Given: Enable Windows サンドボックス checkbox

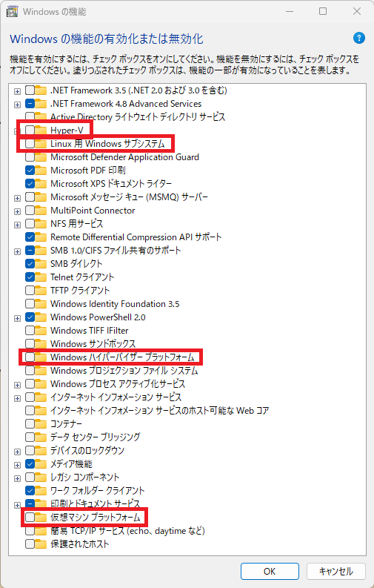Looking at the screenshot, I should point(30,343).
